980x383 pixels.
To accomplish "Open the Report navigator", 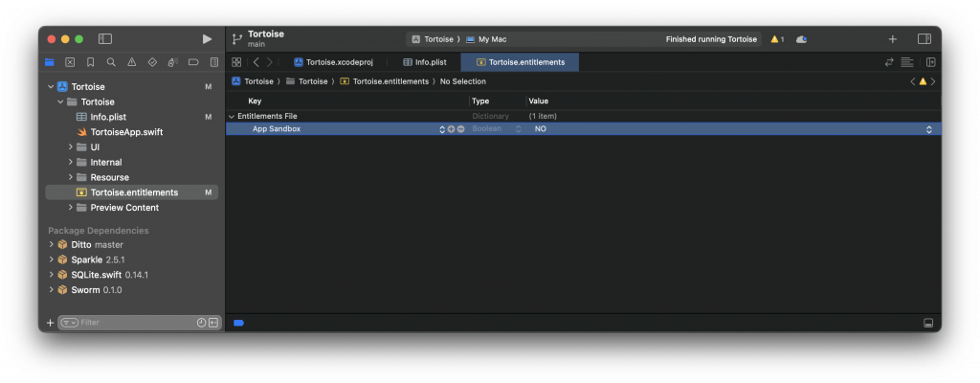I will click(x=214, y=62).
